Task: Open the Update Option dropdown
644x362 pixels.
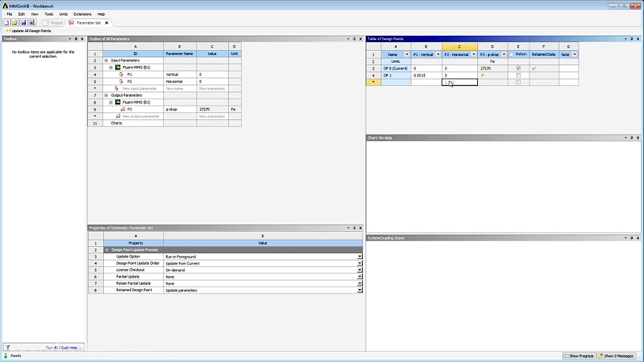Action: point(359,256)
